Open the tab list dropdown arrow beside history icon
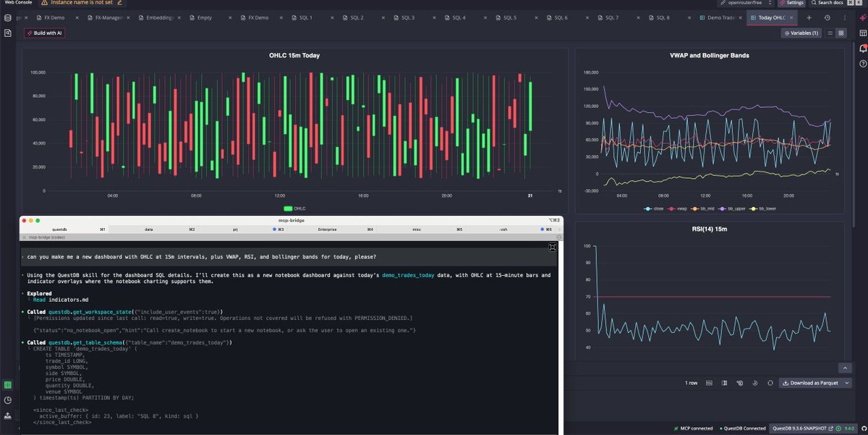The width and height of the screenshot is (868, 435). click(x=846, y=17)
